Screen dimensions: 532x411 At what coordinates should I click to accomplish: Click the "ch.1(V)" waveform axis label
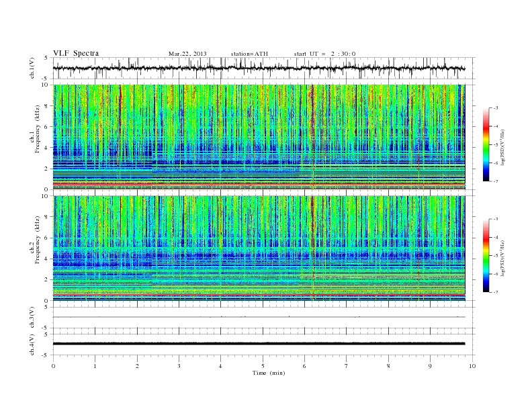point(32,68)
